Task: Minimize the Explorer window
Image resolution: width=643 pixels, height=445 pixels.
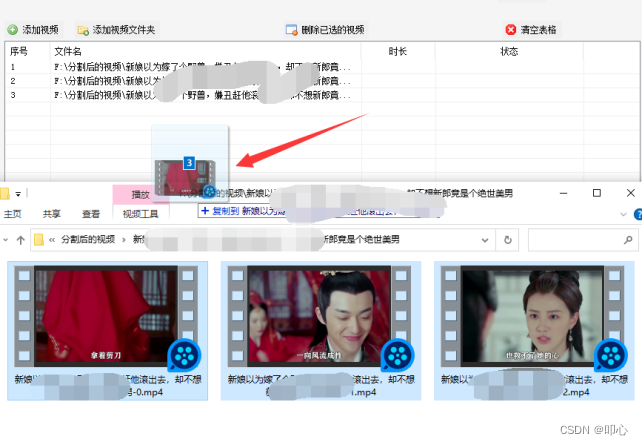Action: coord(563,193)
